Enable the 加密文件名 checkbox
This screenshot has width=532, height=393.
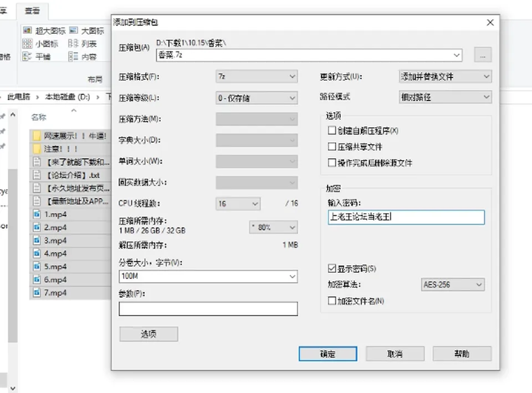pos(332,301)
